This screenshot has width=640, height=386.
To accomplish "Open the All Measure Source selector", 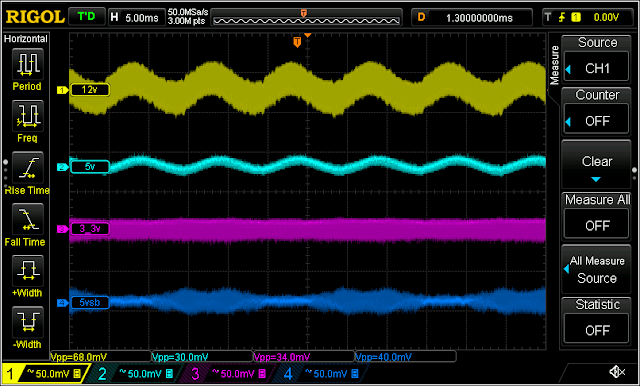I will [x=597, y=269].
